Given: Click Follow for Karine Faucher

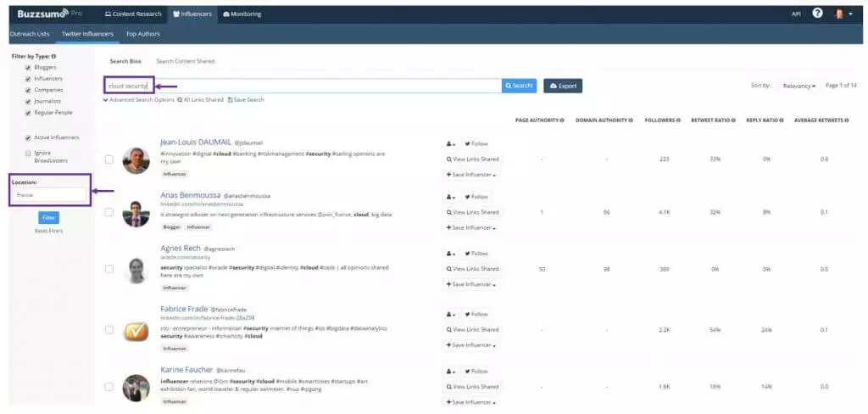Looking at the screenshot, I should pyautogui.click(x=476, y=372).
